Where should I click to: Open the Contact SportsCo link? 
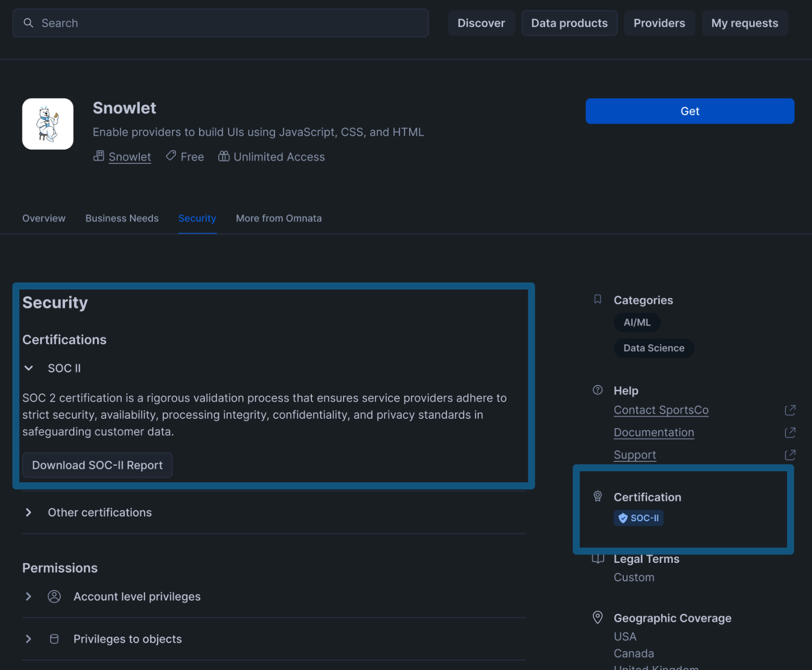coord(661,410)
